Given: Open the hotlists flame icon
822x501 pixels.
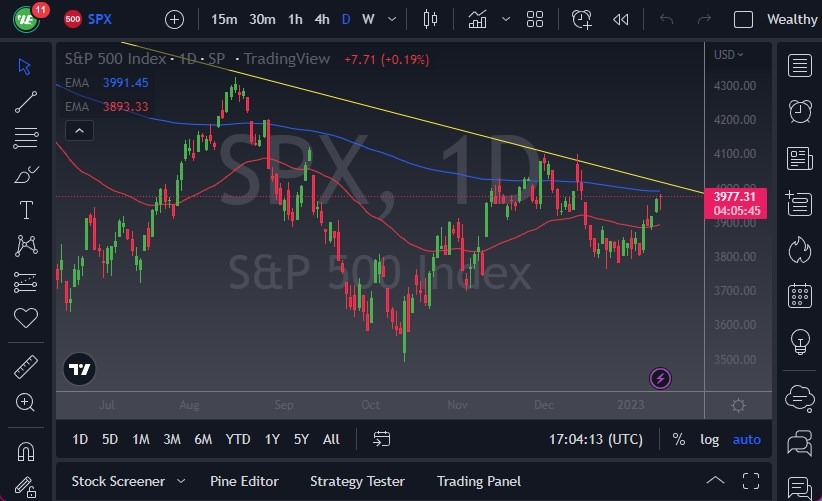Looking at the screenshot, I should click(x=799, y=248).
